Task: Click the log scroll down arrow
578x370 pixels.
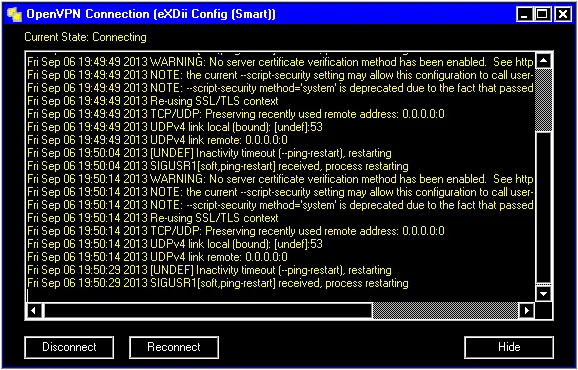Action: click(x=543, y=294)
